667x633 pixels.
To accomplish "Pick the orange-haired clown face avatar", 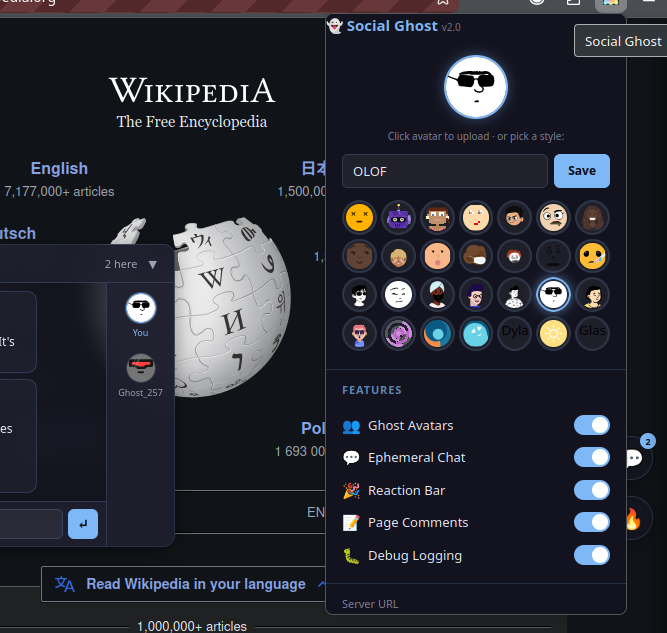I will (x=514, y=256).
